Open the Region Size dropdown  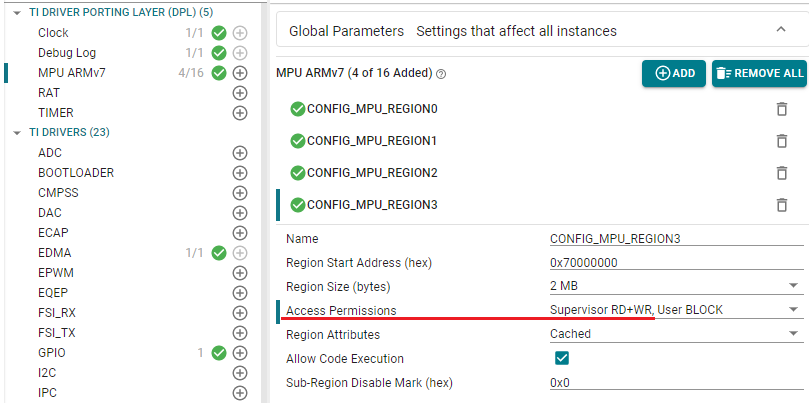click(676, 286)
